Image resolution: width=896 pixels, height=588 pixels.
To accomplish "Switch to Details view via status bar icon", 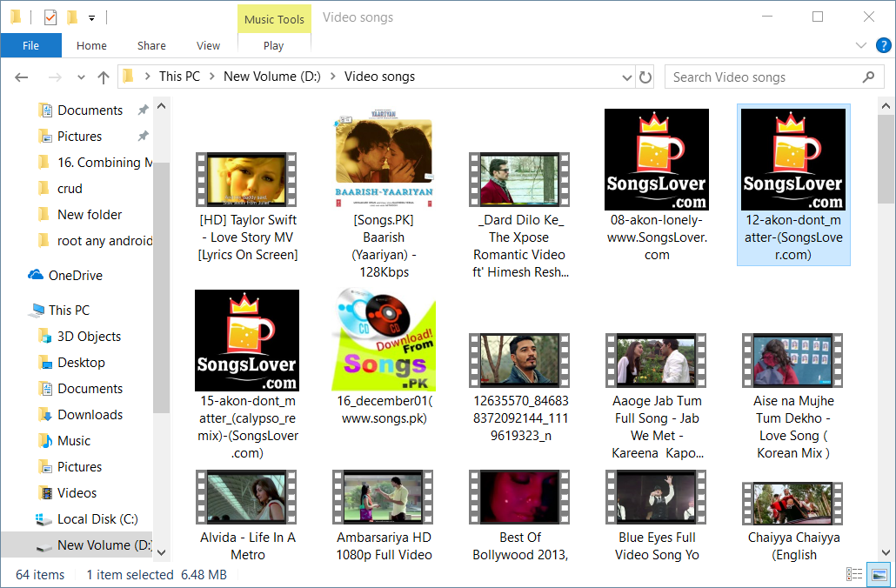I will [853, 575].
